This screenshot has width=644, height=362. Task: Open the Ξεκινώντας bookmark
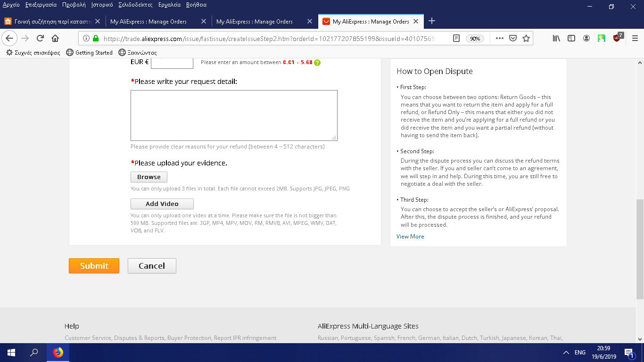point(138,53)
